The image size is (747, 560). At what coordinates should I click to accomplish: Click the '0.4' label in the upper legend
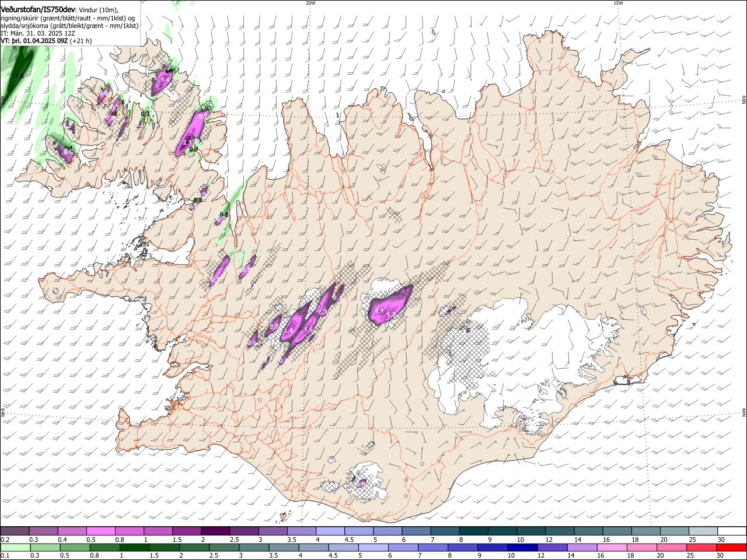(x=62, y=540)
